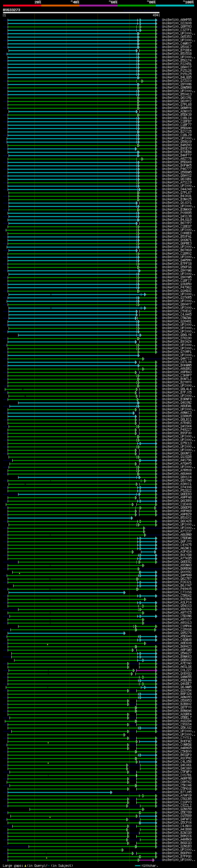Select hit label UniRef100_B4LQQ5
This screenshot has height=868, width=197.
click(x=177, y=78)
